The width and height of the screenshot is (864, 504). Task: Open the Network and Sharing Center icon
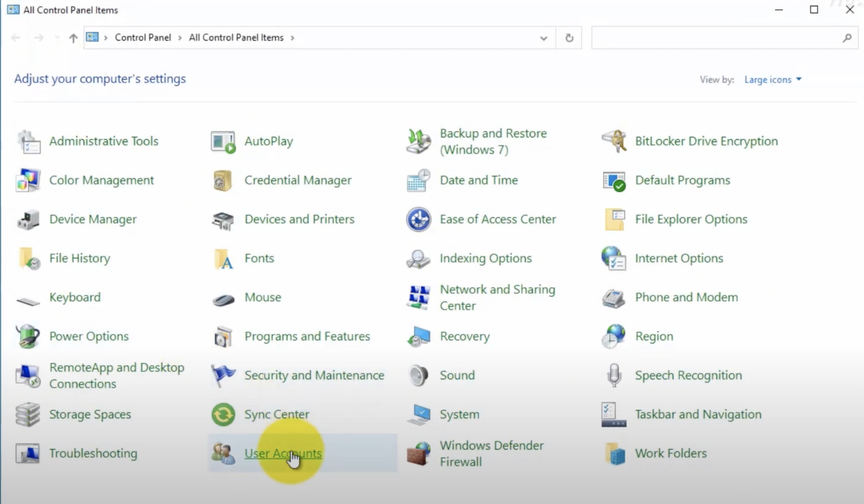coord(418,298)
